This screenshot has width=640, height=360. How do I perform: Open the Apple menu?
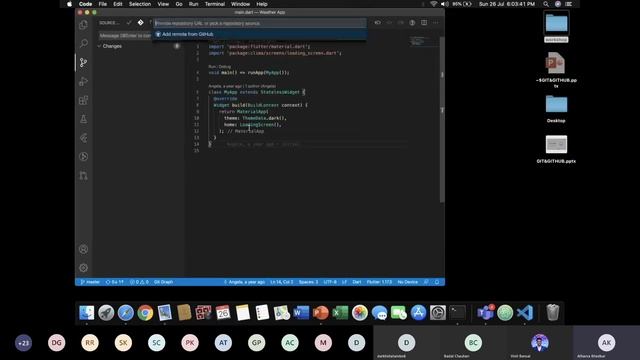69,4
